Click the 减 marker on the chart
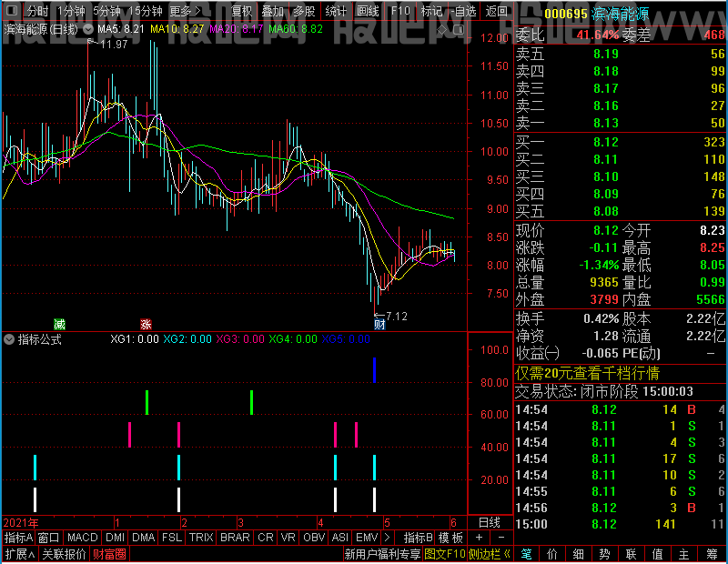The width and height of the screenshot is (728, 564). pyautogui.click(x=59, y=324)
